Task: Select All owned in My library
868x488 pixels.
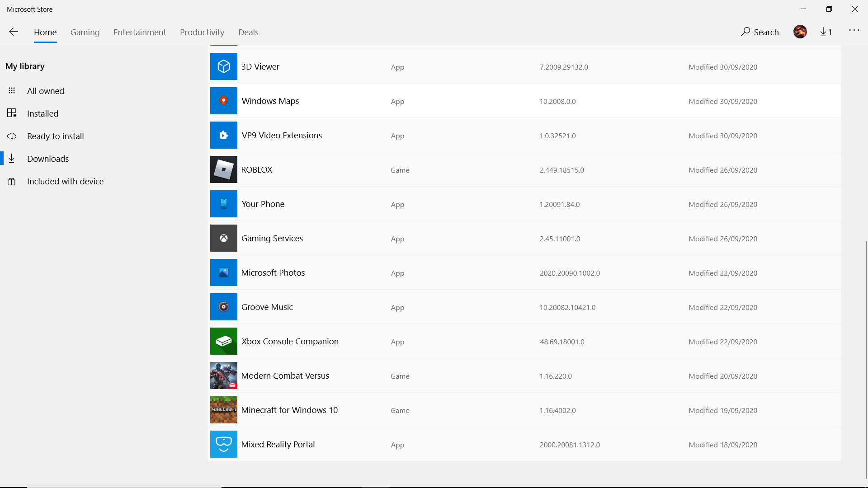Action: tap(46, 91)
